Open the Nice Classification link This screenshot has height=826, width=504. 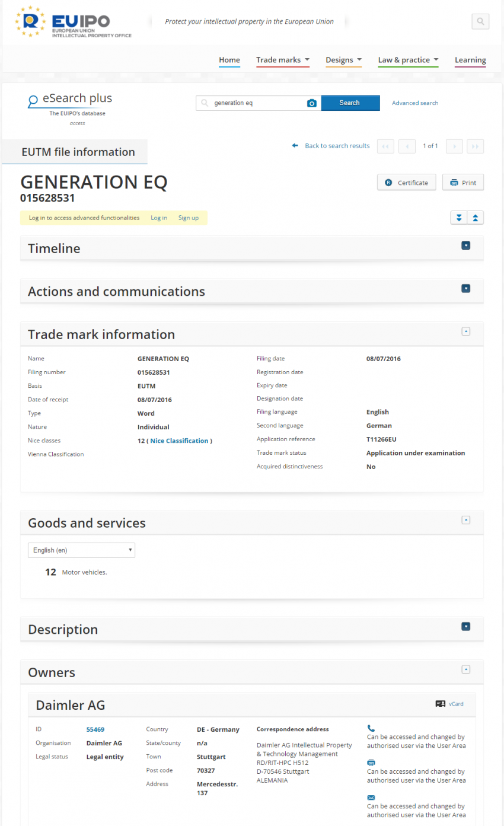180,441
